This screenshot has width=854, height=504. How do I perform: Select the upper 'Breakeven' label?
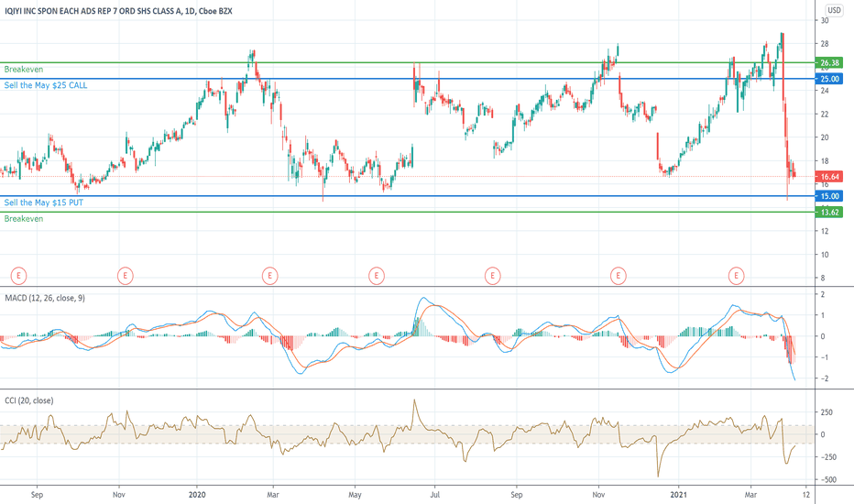point(24,70)
